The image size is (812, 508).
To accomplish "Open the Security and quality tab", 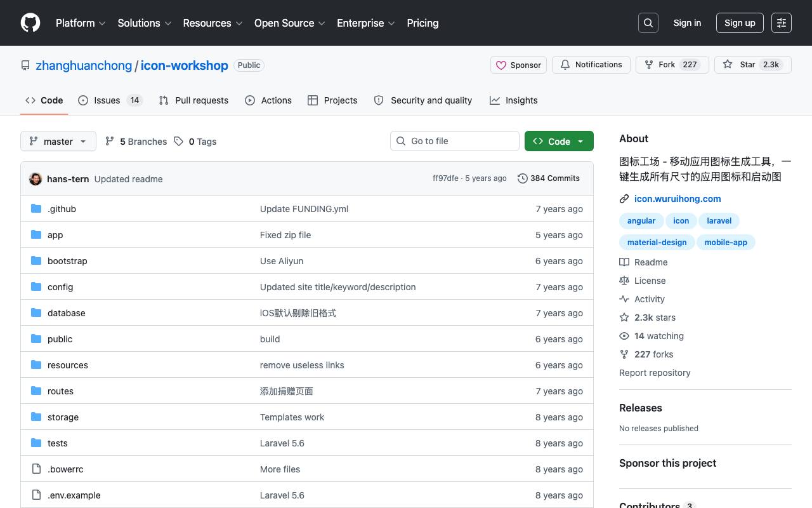I will (x=423, y=100).
